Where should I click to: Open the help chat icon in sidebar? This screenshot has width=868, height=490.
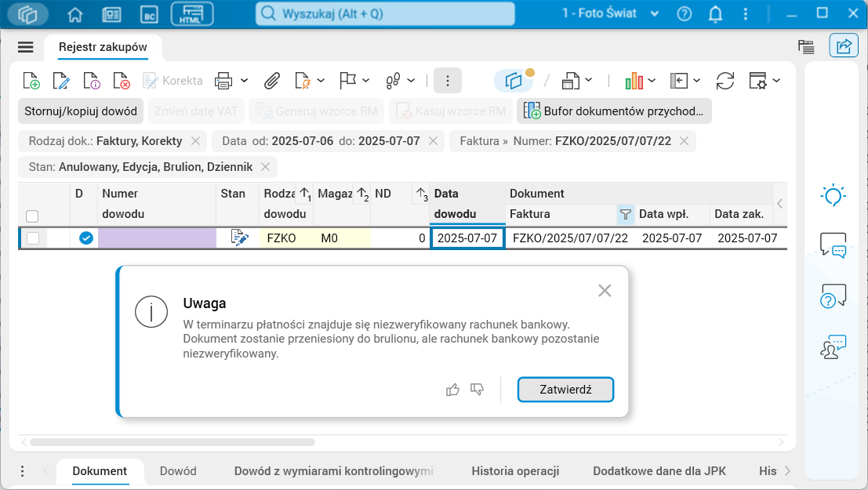[833, 296]
